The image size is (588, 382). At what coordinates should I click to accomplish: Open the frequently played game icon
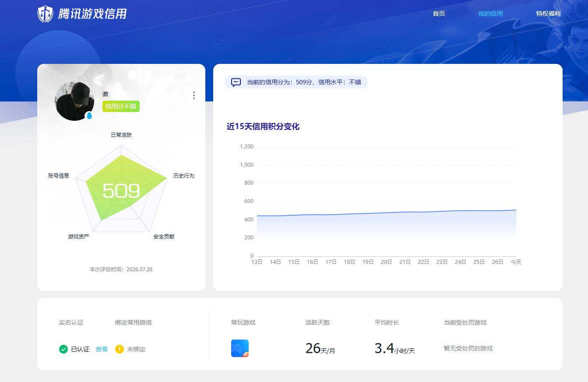(240, 348)
